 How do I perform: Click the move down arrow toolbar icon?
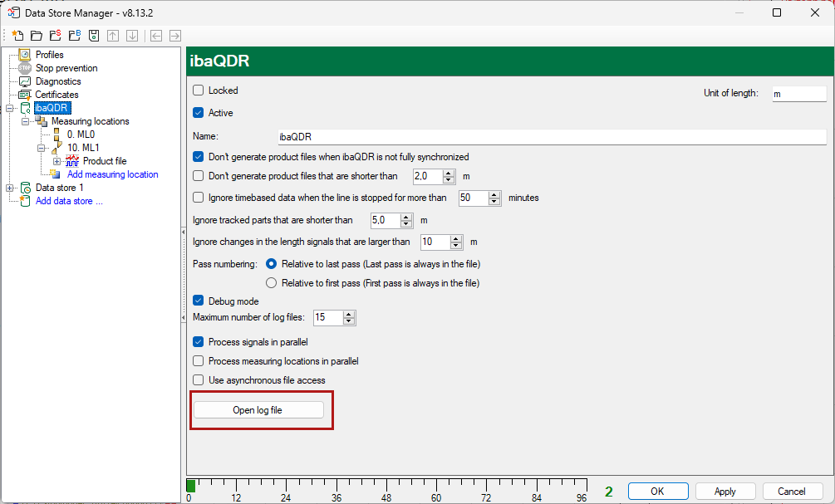pos(132,36)
